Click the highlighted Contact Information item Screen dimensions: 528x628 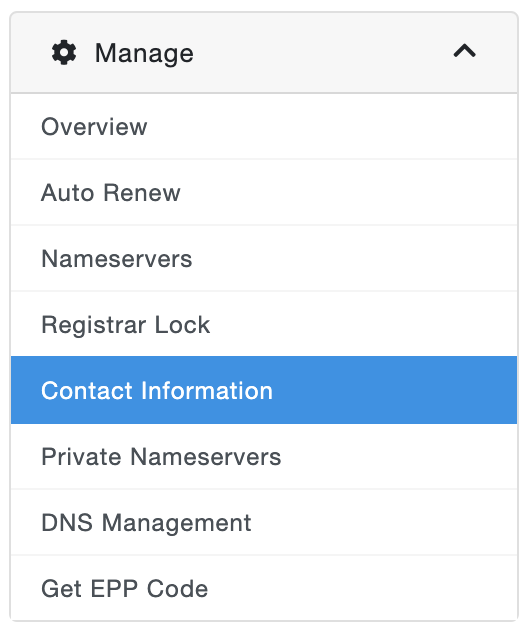coord(264,390)
